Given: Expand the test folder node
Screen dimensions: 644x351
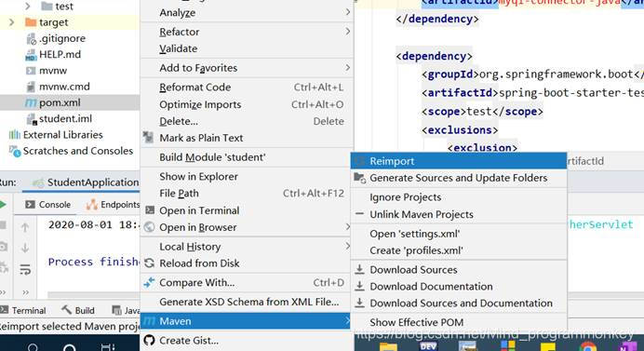Looking at the screenshot, I should pos(28,7).
